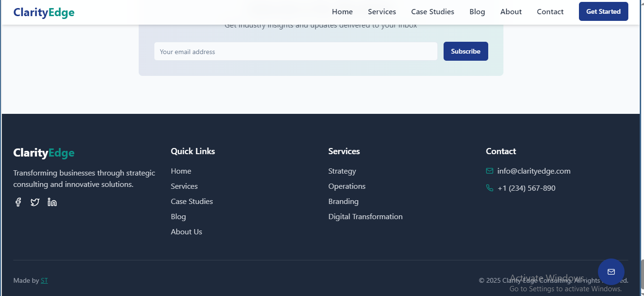Follow Case Studies link under Quick Links
The image size is (644, 296).
192,201
